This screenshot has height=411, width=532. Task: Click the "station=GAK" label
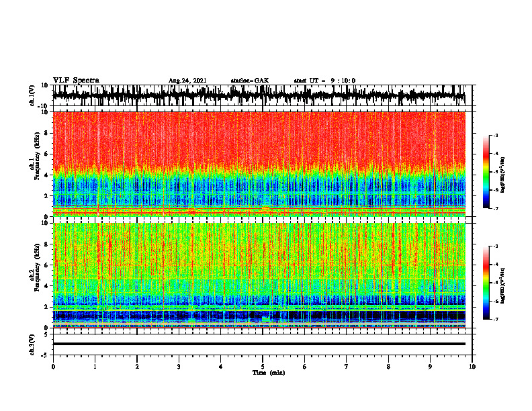250,81
